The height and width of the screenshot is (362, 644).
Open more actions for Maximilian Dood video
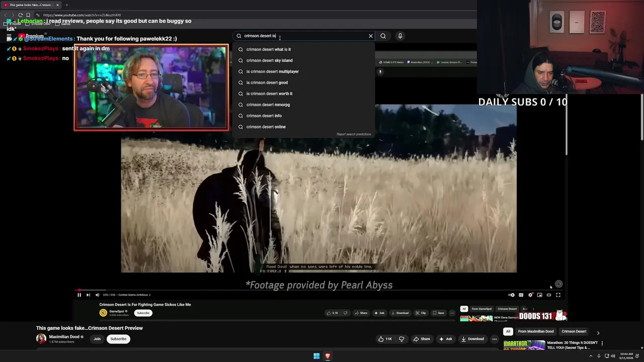pyautogui.click(x=495, y=339)
